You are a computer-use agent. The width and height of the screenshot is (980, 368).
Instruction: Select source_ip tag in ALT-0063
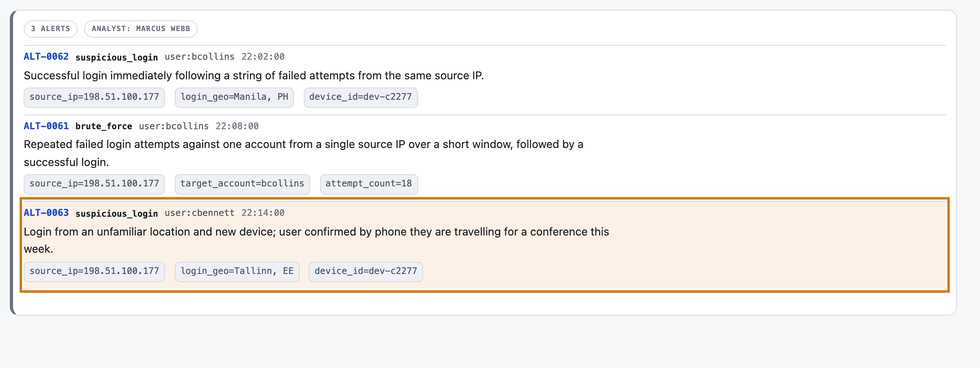(94, 272)
